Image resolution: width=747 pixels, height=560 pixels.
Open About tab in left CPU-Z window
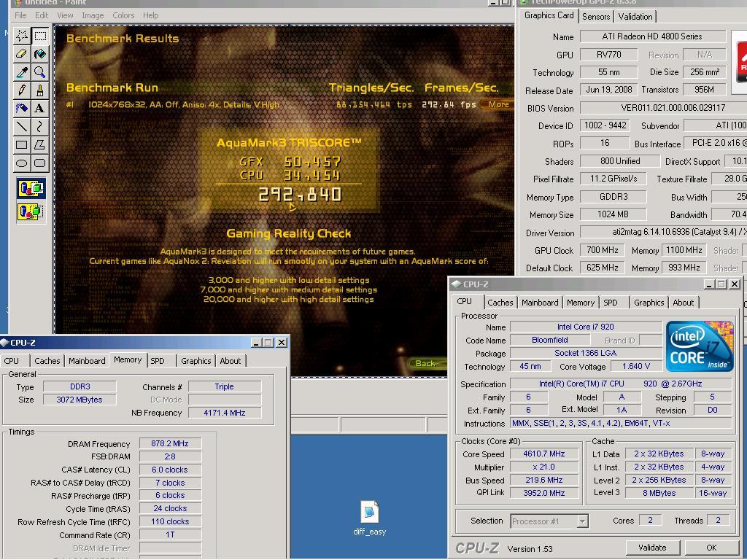[230, 361]
